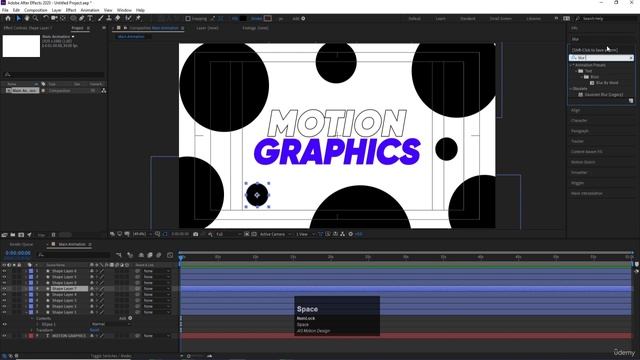Switch to the Standard workspace
640x360 pixels.
click(x=467, y=19)
